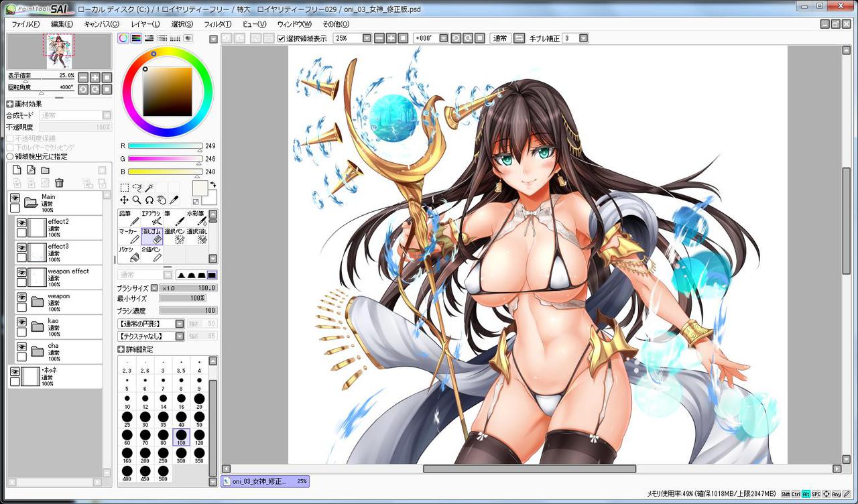Select the 選択消し selection eraser tool
The width and height of the screenshot is (858, 504).
[x=196, y=236]
